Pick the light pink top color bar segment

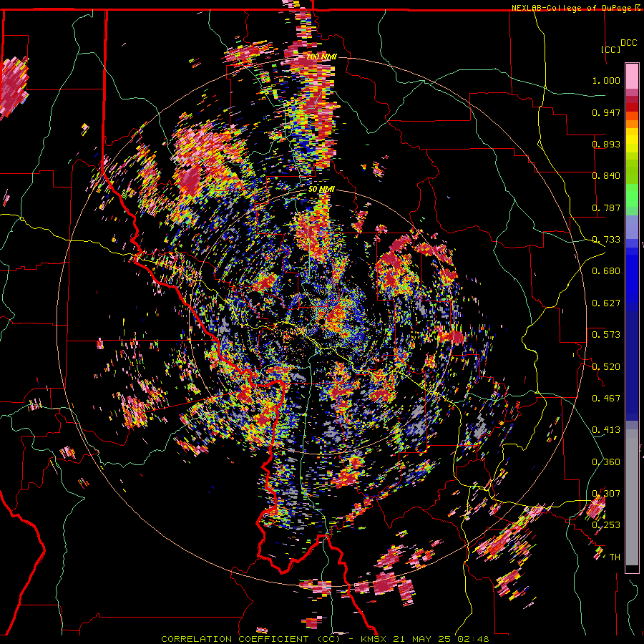632,76
